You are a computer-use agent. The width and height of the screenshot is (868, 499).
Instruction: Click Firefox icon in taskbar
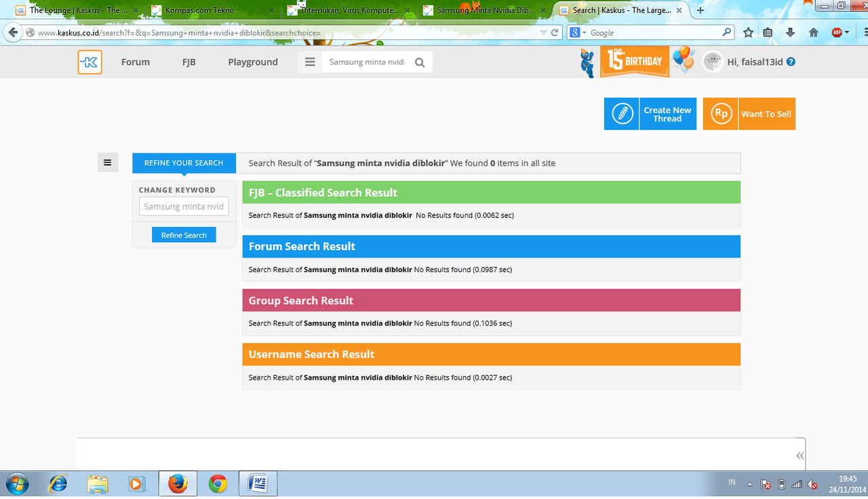coord(178,483)
